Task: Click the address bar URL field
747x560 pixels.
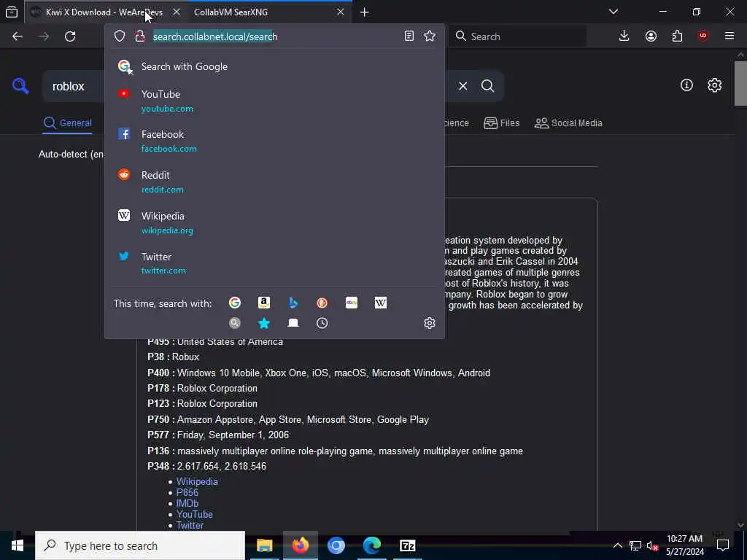Action: point(274,36)
